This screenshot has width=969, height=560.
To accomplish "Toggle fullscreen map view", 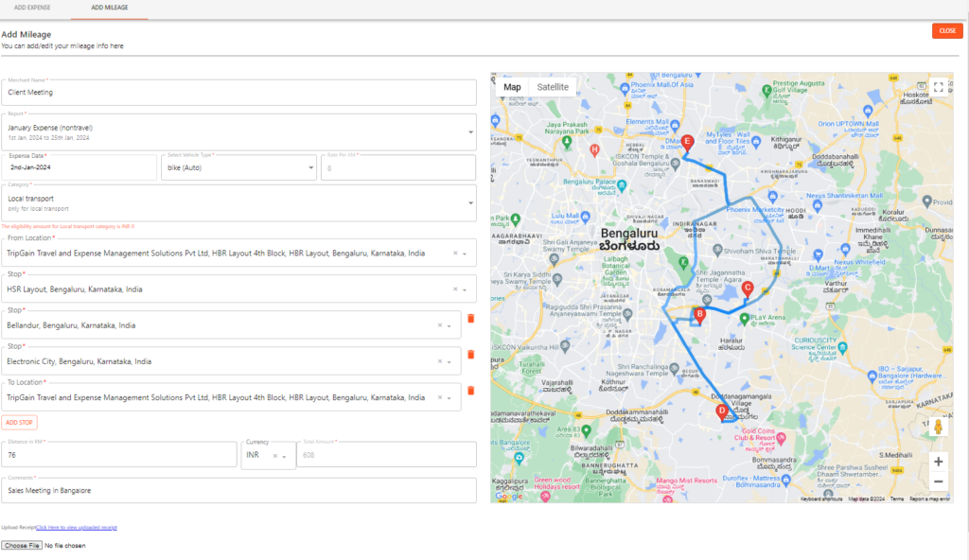I will click(x=938, y=87).
